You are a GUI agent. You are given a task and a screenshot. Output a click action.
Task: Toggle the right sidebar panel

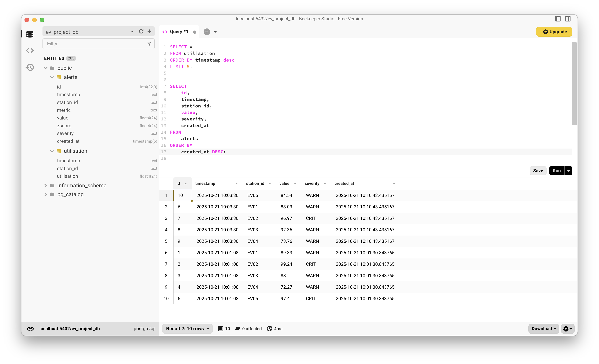[568, 19]
